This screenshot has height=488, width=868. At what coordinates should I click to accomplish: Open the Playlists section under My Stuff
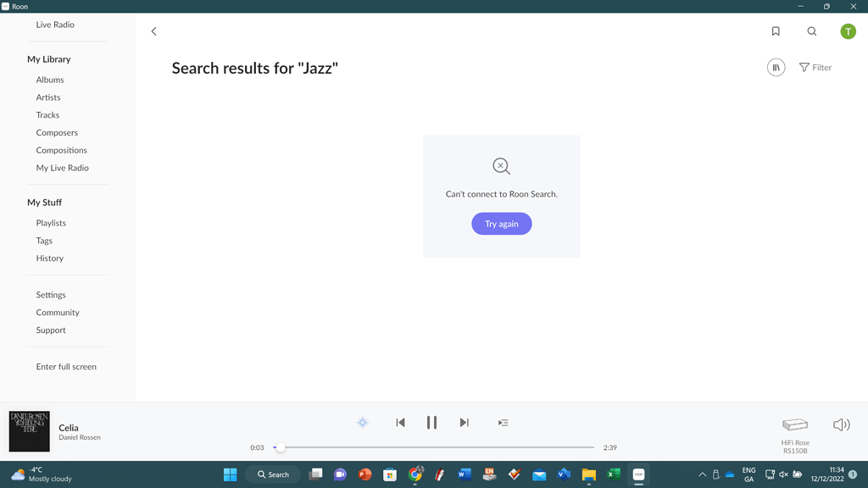[x=51, y=222]
